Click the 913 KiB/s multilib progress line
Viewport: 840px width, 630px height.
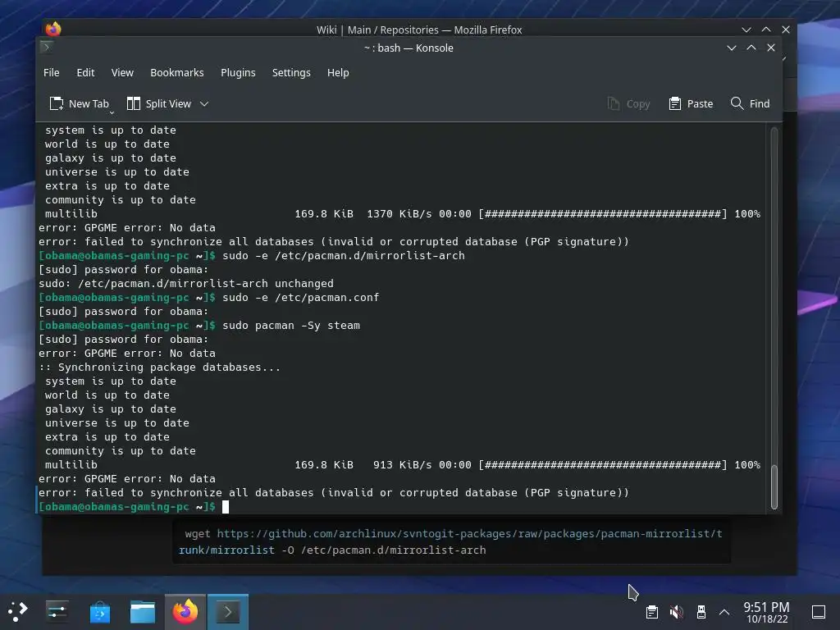402,464
